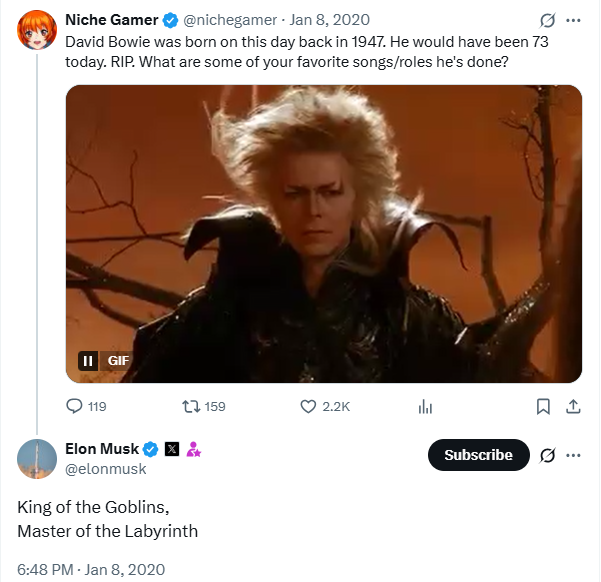Click the @elonmusk handle link
601x582 pixels.
(105, 468)
